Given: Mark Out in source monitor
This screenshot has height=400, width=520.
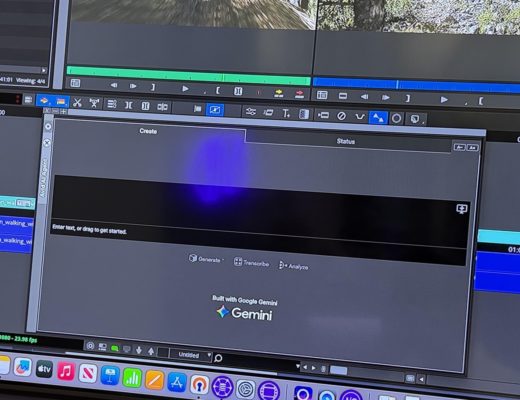Looking at the screenshot, I should click(x=153, y=87).
